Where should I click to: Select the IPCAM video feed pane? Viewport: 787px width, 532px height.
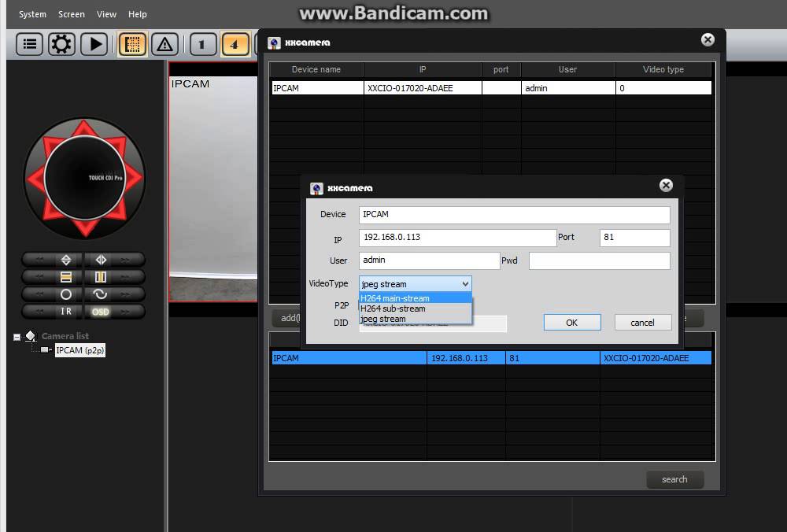tap(214, 182)
